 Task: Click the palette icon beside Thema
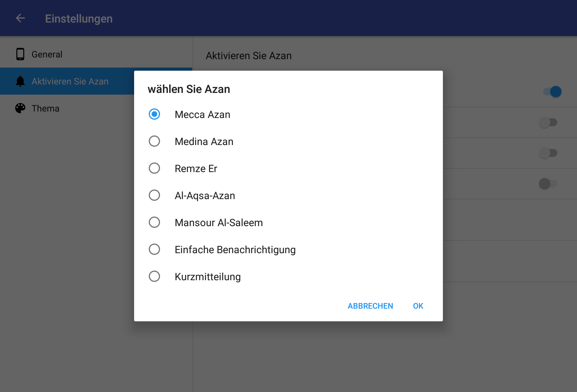coord(20,108)
